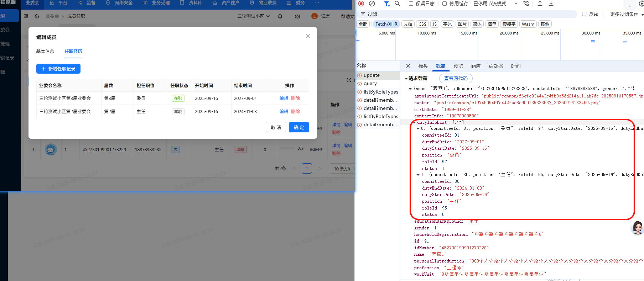Open settings gear icon in header
The height and width of the screenshot is (281, 644).
click(x=297, y=16)
